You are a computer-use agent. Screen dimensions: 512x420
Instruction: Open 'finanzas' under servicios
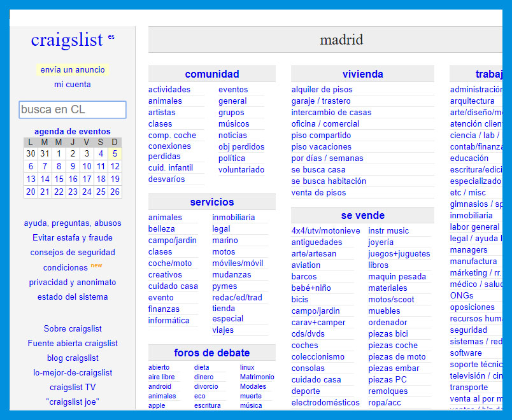164,309
